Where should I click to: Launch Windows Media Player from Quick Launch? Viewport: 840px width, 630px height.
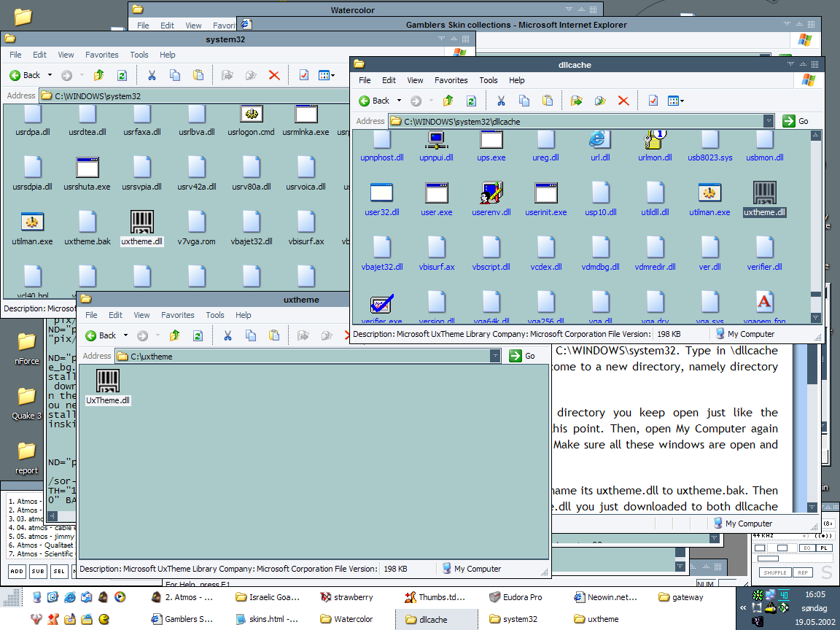click(120, 596)
